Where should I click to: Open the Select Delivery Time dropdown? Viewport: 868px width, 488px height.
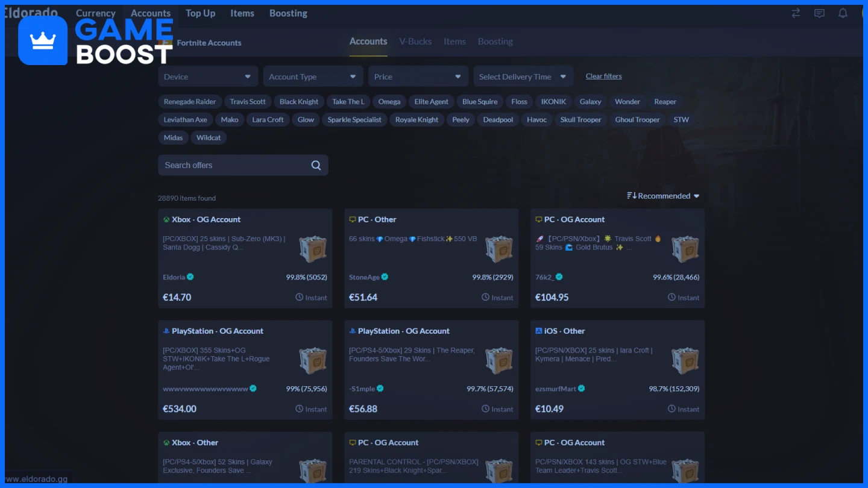click(523, 77)
